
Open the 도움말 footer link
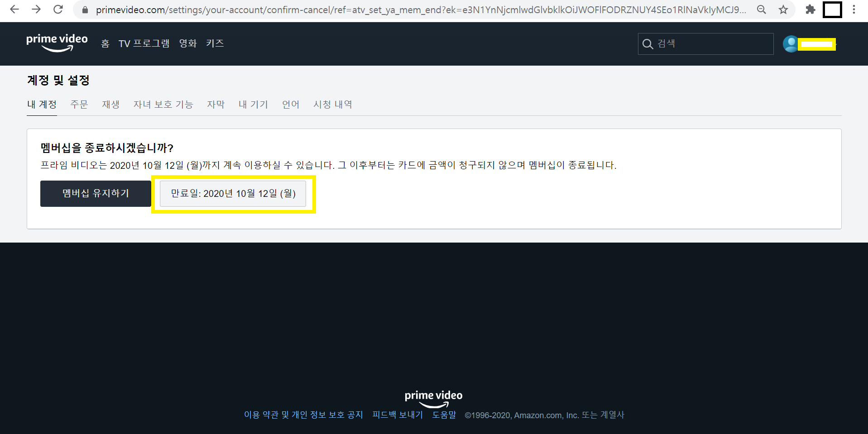(444, 415)
